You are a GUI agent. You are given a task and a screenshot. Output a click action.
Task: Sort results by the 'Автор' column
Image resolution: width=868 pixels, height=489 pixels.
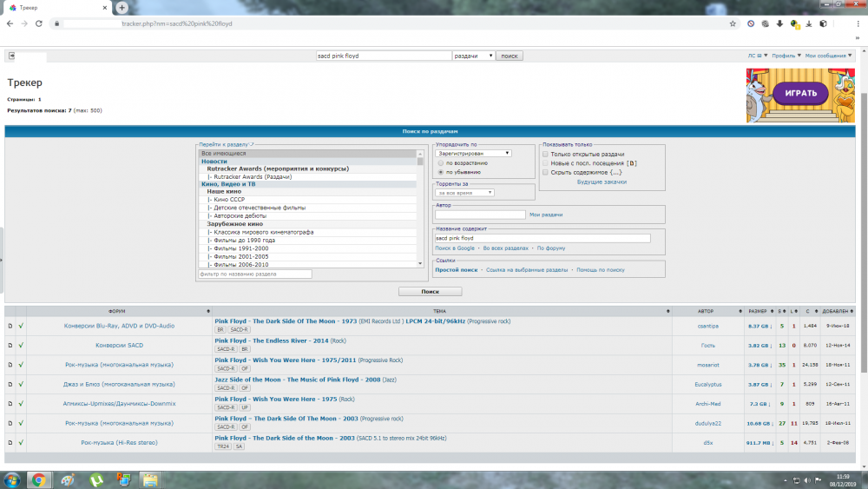tap(707, 311)
